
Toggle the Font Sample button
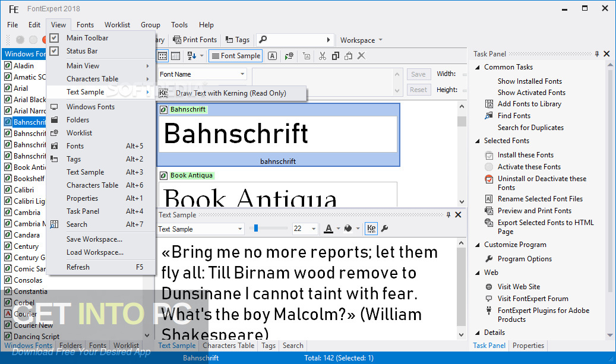236,56
